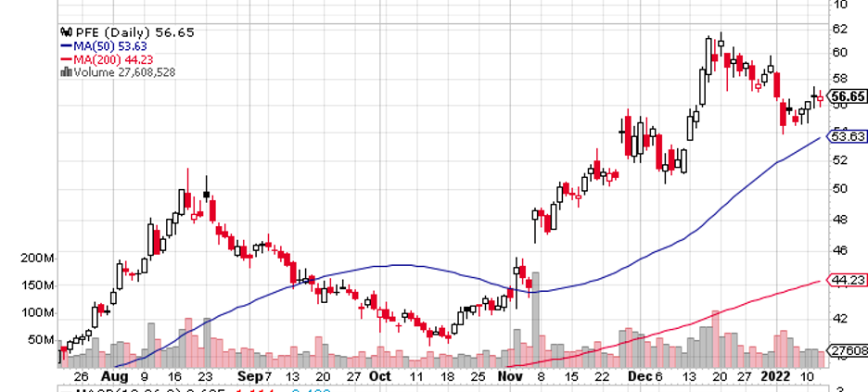Image resolution: width=868 pixels, height=392 pixels.
Task: Click the Volume 27,608,528 legend text
Action: pos(124,72)
